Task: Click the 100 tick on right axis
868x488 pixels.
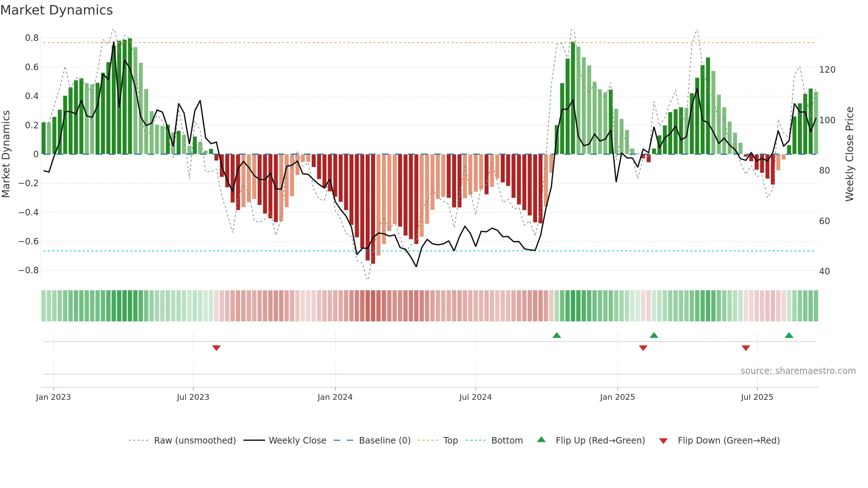Action: [x=827, y=120]
